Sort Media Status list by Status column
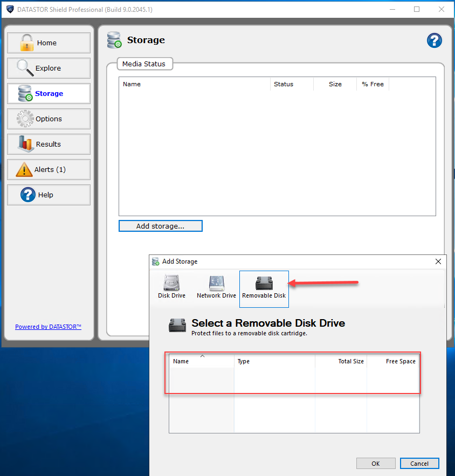Image resolution: width=455 pixels, height=476 pixels. pos(292,84)
